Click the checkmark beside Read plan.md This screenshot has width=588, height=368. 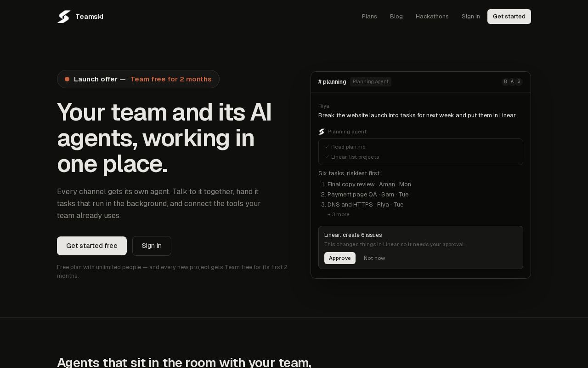point(327,147)
